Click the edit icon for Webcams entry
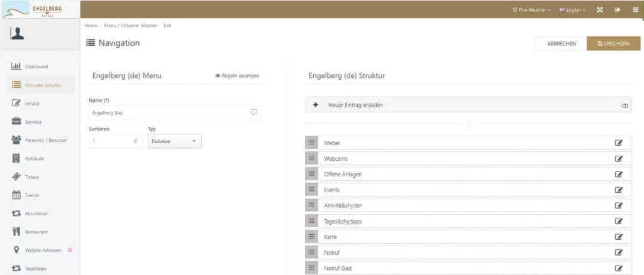The width and height of the screenshot is (644, 275). (618, 158)
